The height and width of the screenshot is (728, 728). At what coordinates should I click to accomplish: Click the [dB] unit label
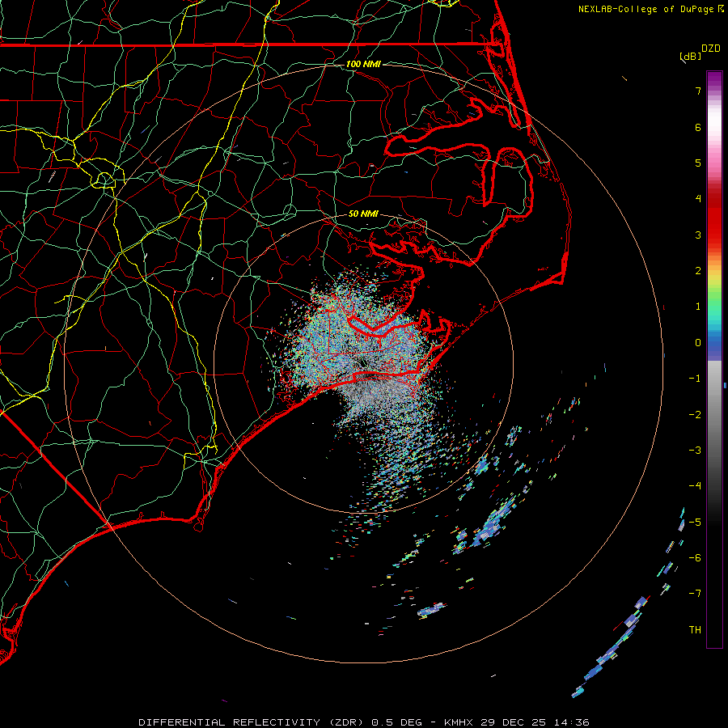click(691, 56)
